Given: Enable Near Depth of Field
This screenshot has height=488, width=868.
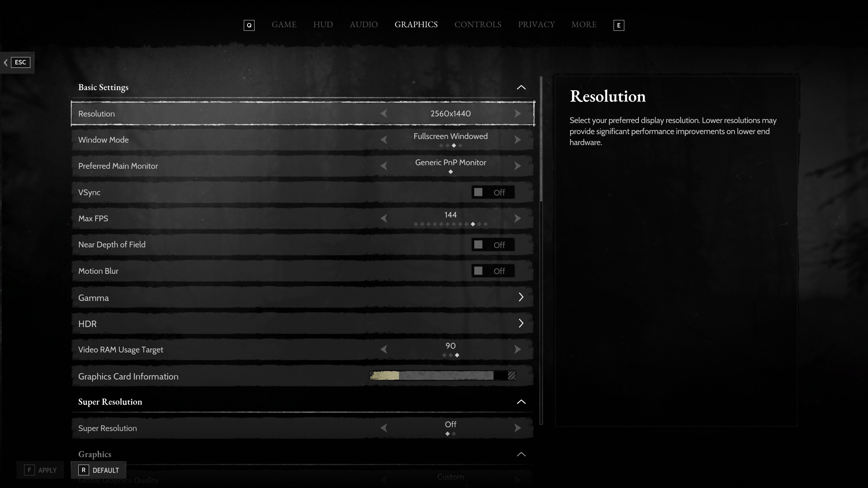Looking at the screenshot, I should pyautogui.click(x=493, y=245).
